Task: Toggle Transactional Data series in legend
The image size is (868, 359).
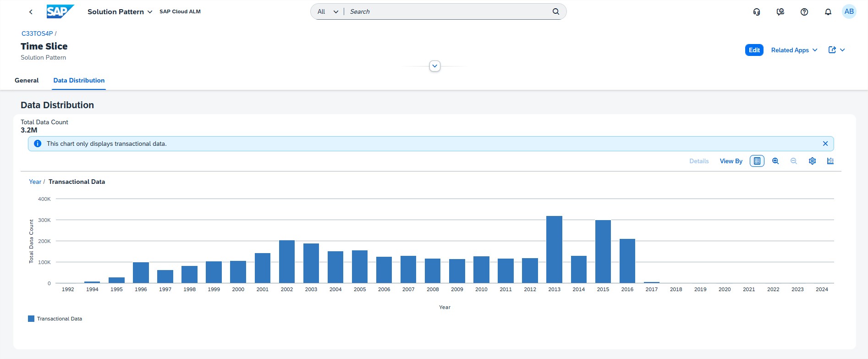Action: [x=55, y=319]
